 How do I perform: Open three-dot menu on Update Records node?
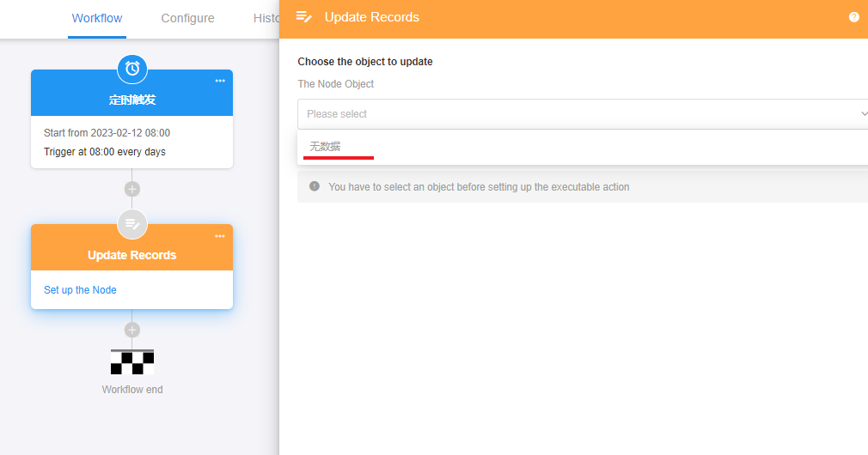pyautogui.click(x=220, y=236)
